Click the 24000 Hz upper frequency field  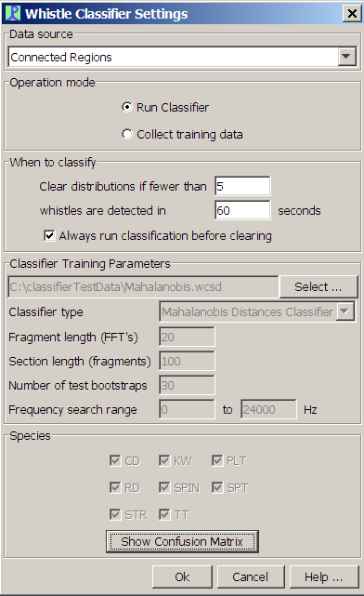pyautogui.click(x=268, y=409)
